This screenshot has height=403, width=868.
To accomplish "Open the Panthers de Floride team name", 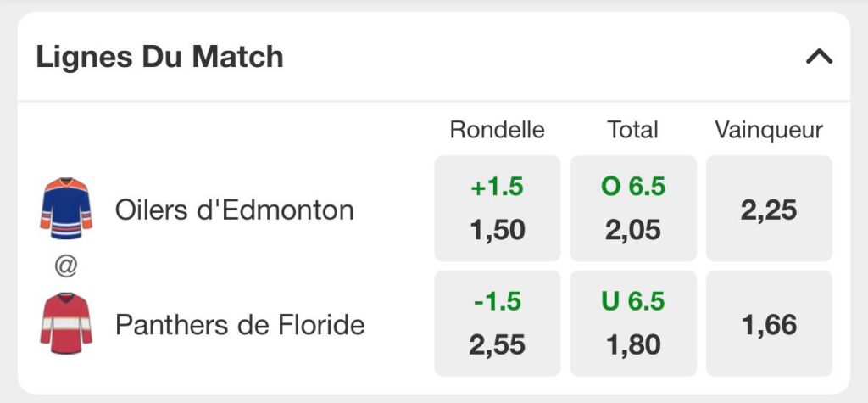I will 240,325.
